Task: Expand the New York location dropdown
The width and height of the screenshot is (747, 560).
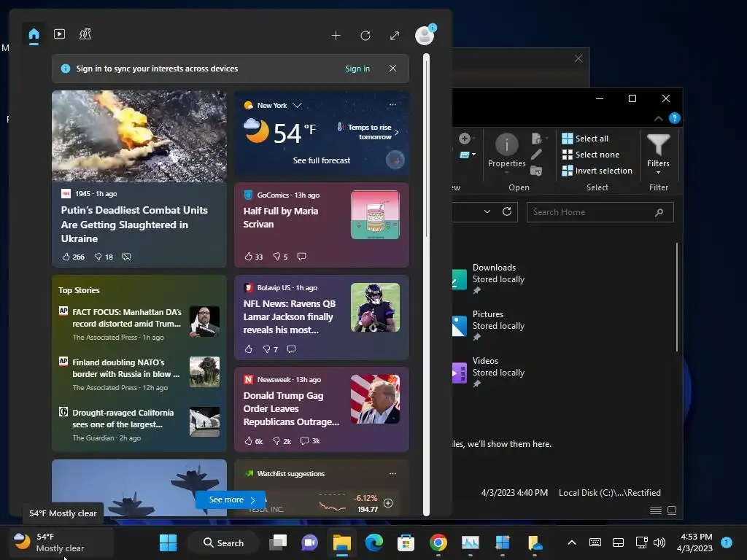Action: [x=297, y=105]
